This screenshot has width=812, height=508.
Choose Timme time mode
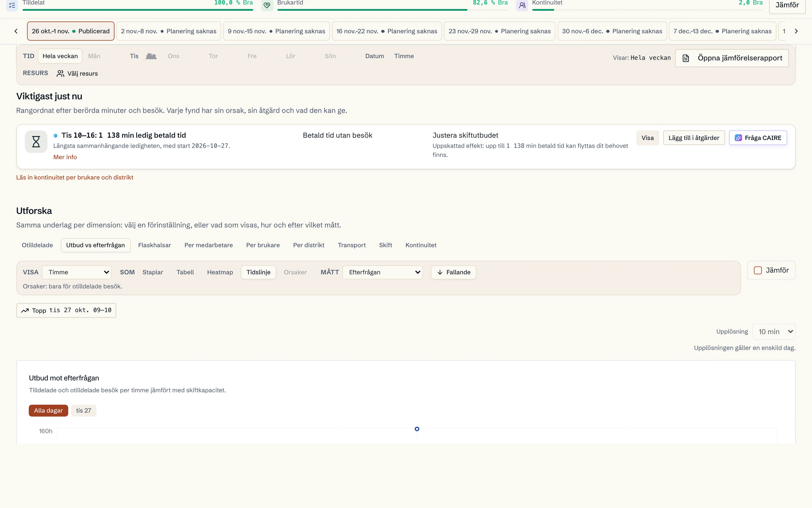[404, 56]
